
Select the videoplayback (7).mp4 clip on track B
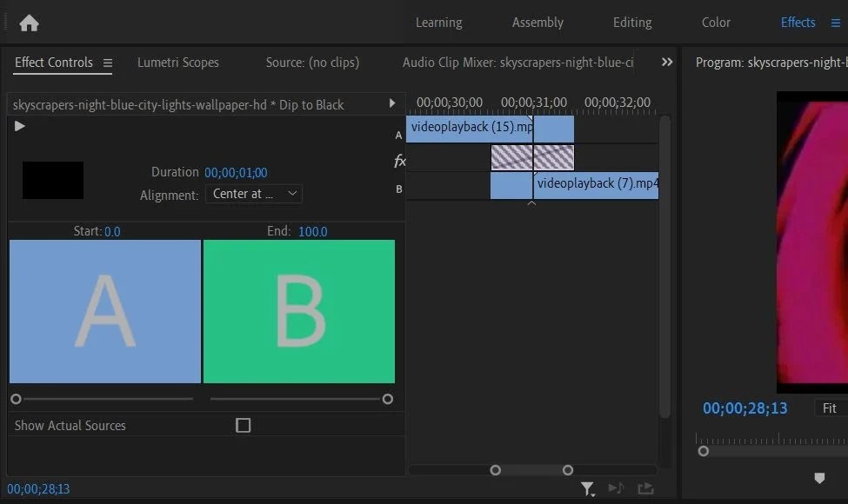point(596,184)
